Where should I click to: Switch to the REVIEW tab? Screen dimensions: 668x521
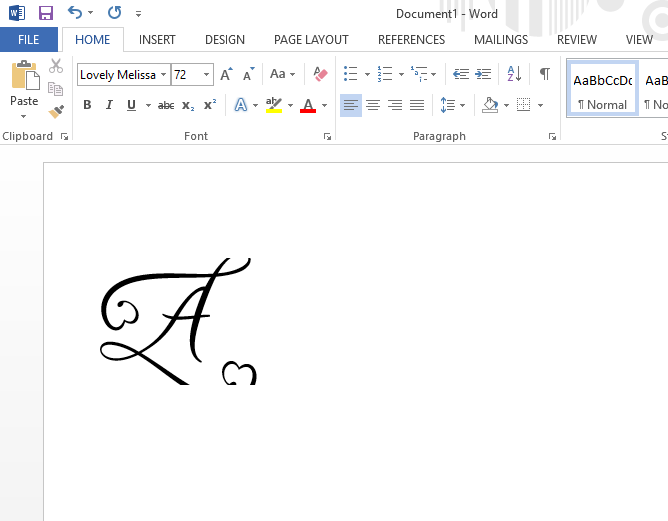tap(576, 40)
